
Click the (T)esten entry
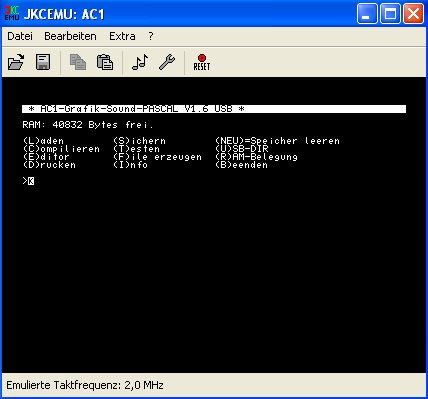[136, 149]
